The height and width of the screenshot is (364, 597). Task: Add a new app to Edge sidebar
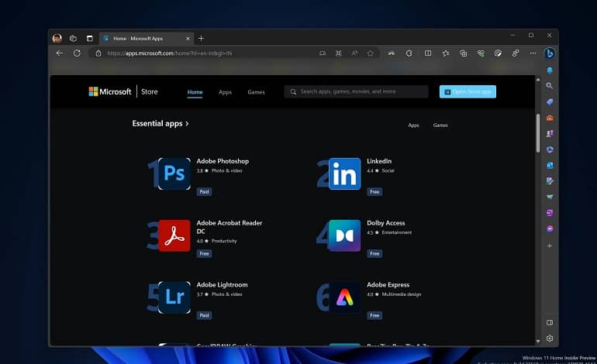click(550, 246)
